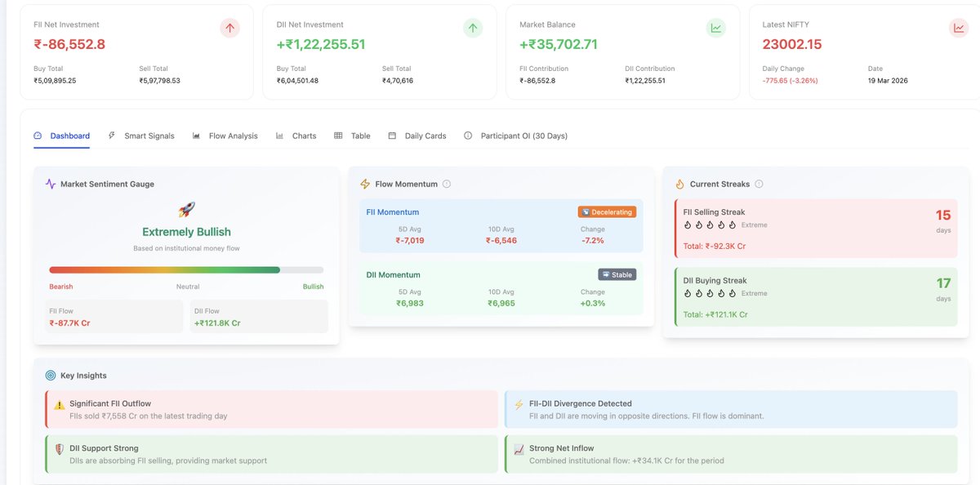Click the Extremely Bullish heading
The height and width of the screenshot is (485, 980).
(x=186, y=232)
